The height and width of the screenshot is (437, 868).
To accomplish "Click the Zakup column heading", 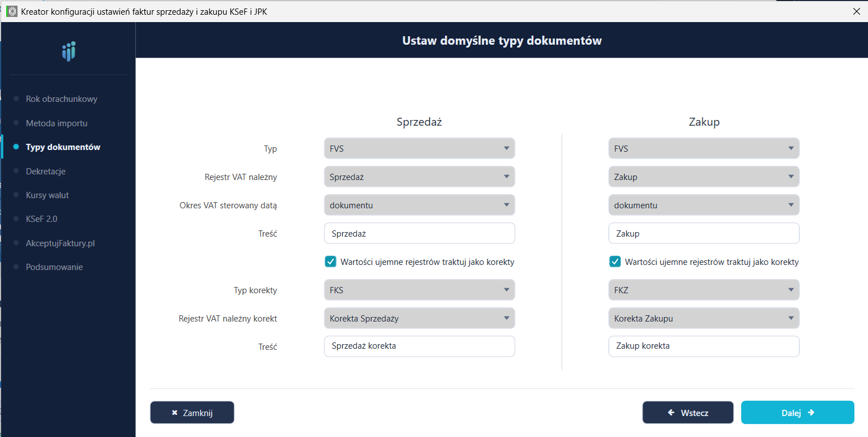I will click(704, 122).
